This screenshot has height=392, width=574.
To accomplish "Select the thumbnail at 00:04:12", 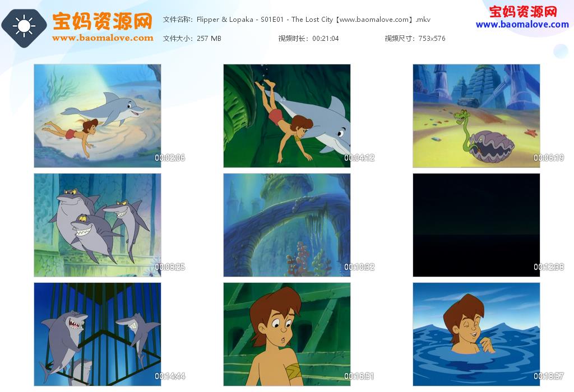I will 287,116.
